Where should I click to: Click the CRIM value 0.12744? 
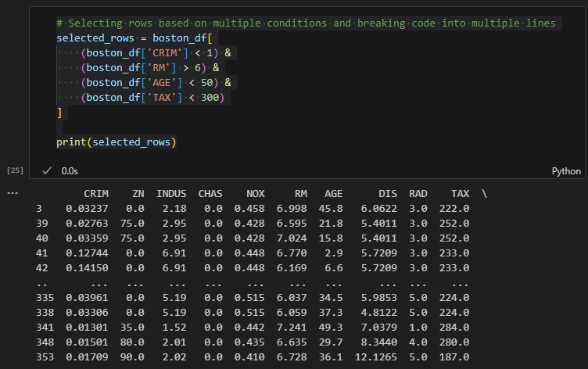point(87,253)
